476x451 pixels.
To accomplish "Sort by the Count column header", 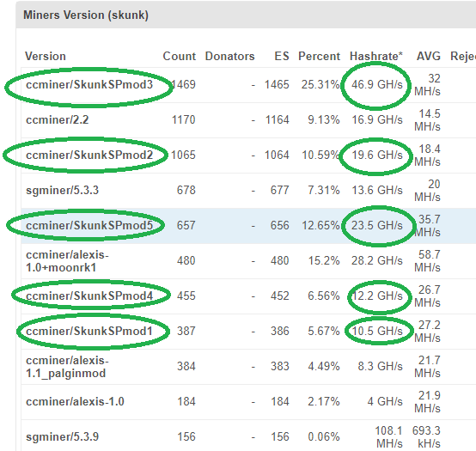I will pyautogui.click(x=179, y=56).
